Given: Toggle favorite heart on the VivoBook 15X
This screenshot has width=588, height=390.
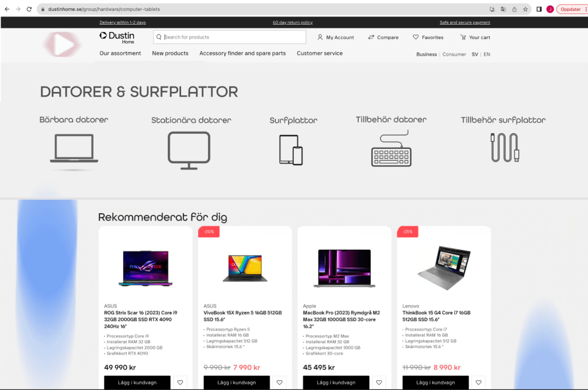Looking at the screenshot, I should pyautogui.click(x=279, y=383).
